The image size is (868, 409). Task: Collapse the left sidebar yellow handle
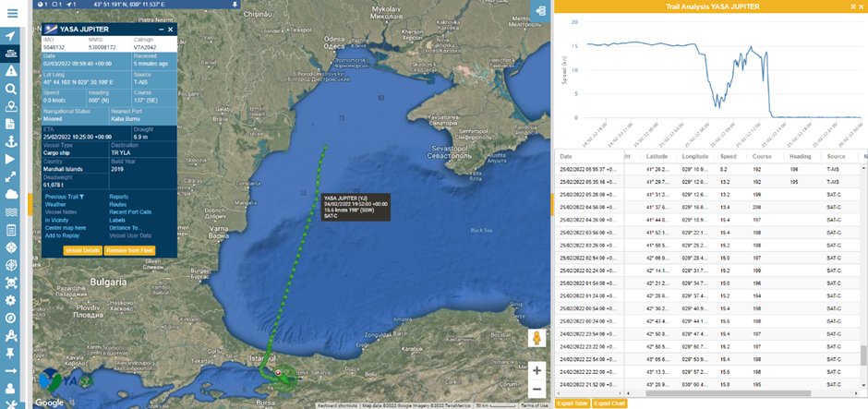coord(30,204)
